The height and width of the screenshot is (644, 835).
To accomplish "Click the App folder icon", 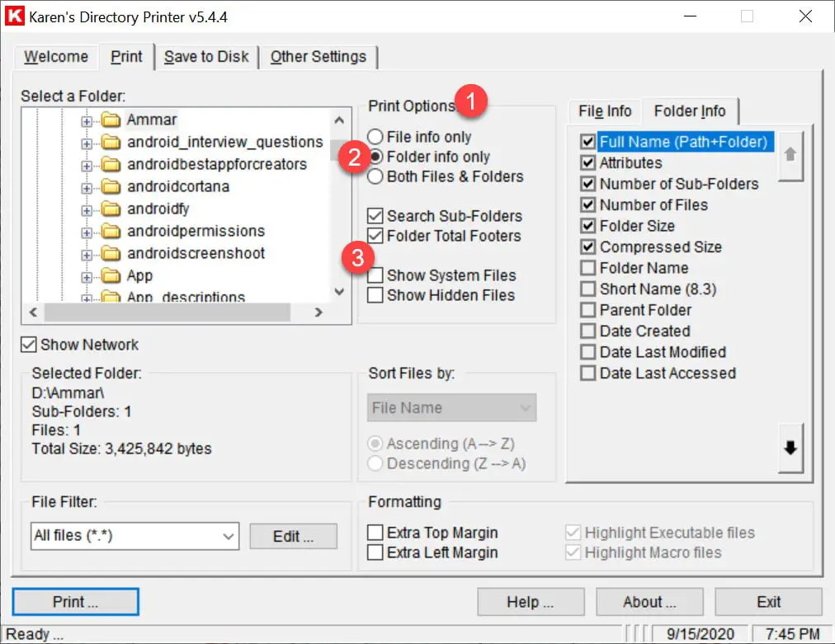I will [x=111, y=276].
